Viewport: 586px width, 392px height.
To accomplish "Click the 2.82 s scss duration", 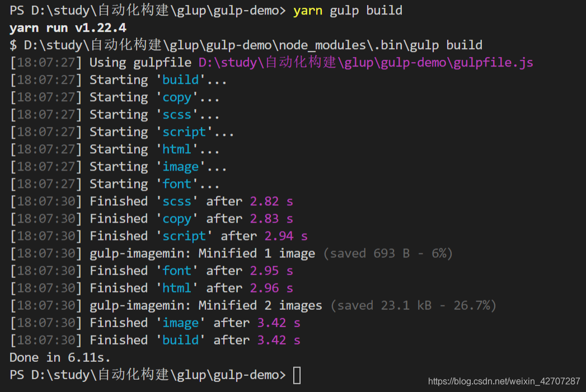I will point(271,202).
